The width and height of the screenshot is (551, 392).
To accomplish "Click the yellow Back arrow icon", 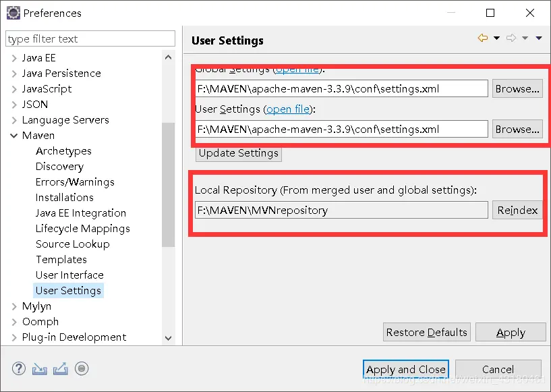I will click(482, 38).
